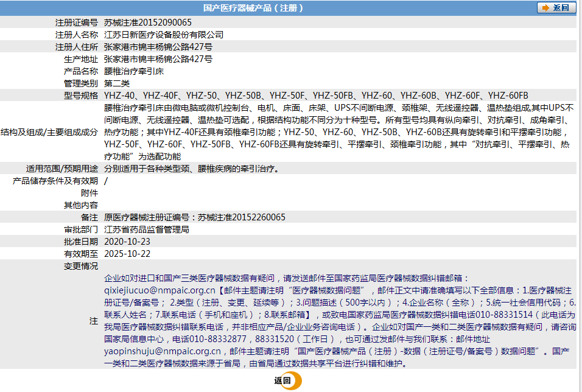Select the 第二类 category value
Screen dimensions: 582x392
point(117,83)
